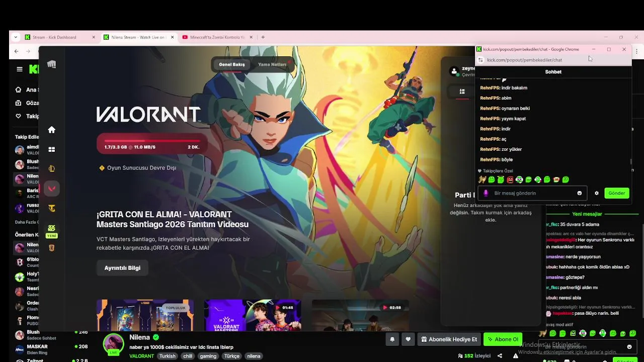Image resolution: width=644 pixels, height=362 pixels.
Task: Open Nilena's live avatar below the stream
Action: (113, 344)
